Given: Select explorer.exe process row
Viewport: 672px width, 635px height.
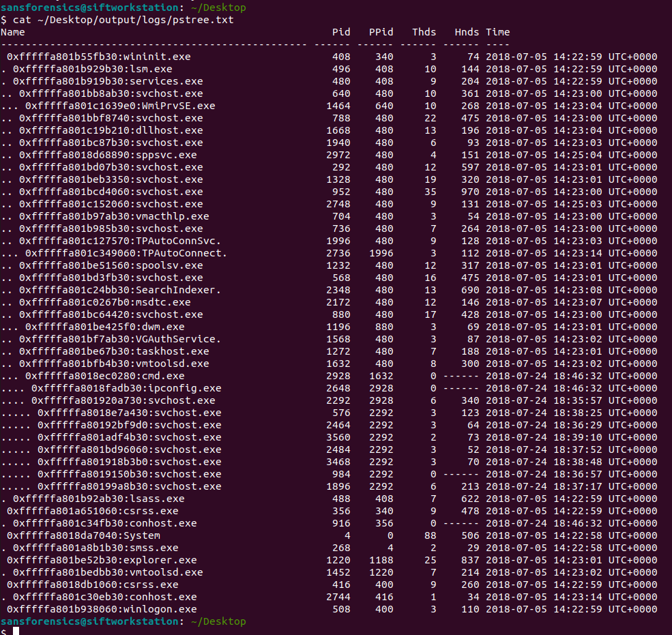Looking at the screenshot, I should tap(329, 561).
